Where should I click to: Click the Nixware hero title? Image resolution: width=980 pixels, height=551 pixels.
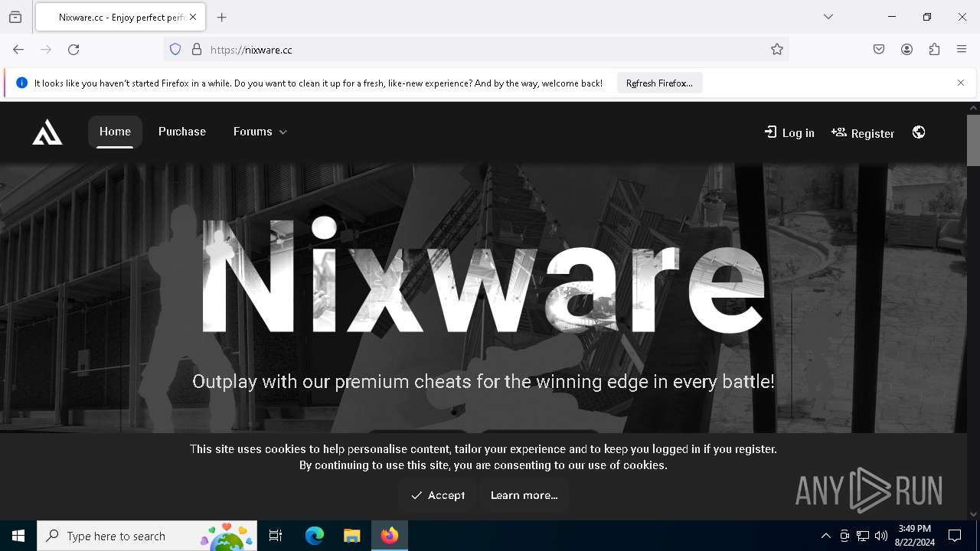click(x=482, y=275)
